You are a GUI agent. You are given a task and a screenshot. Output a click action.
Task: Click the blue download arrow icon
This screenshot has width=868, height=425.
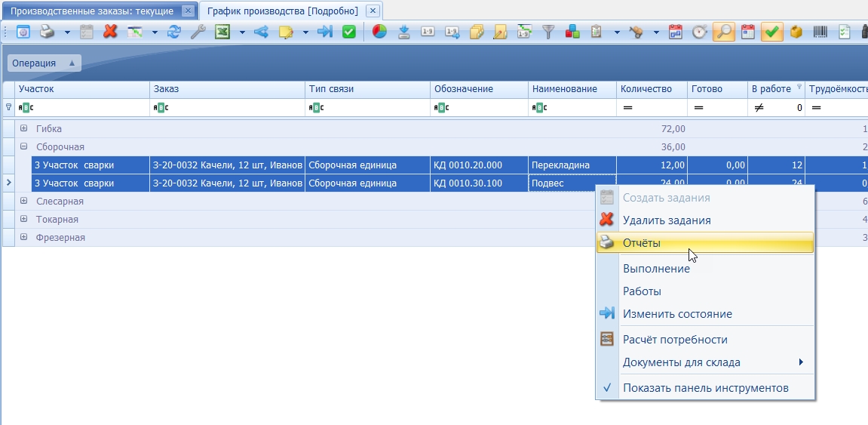tap(404, 32)
